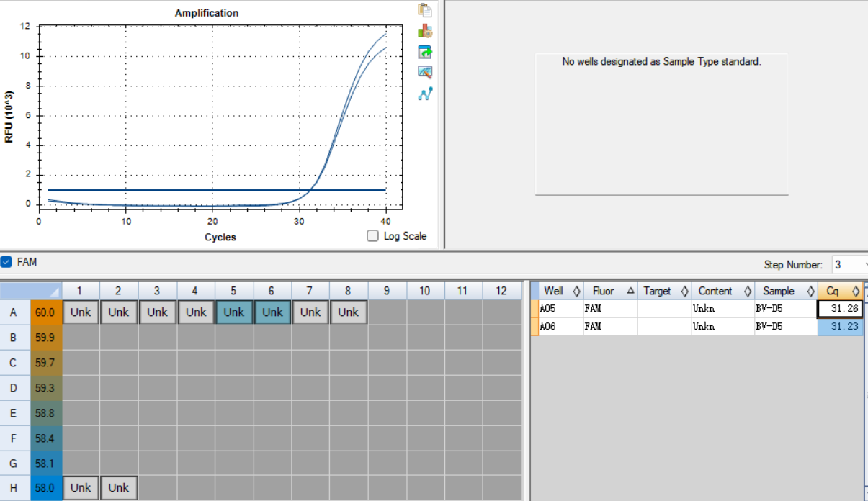Click the A06 well table cell
The image size is (868, 501).
[x=561, y=327]
